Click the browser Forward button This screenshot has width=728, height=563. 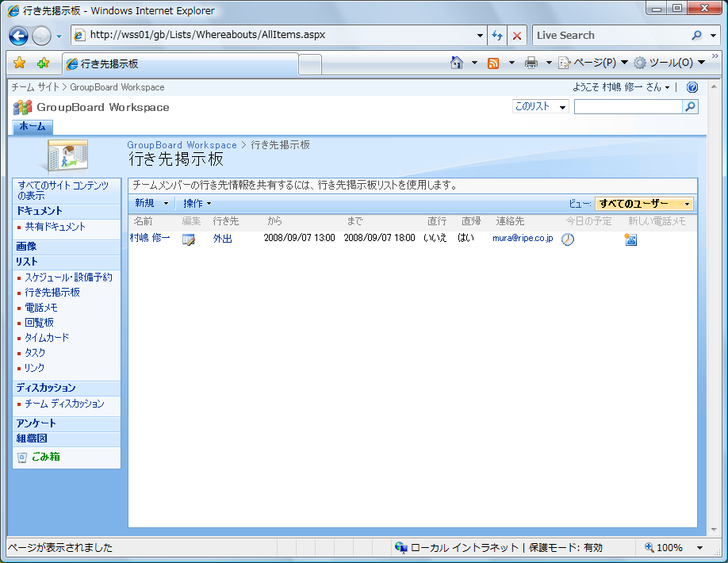point(42,36)
